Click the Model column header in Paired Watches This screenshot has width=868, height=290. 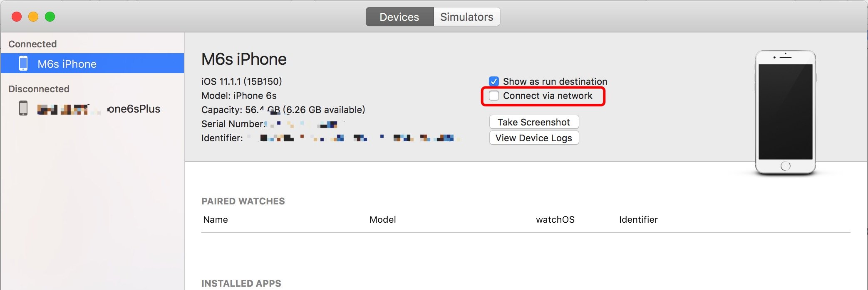coord(382,220)
